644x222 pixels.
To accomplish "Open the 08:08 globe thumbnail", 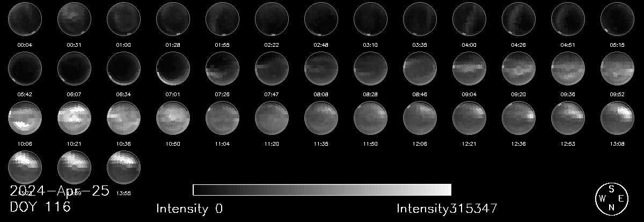I will tap(321, 69).
